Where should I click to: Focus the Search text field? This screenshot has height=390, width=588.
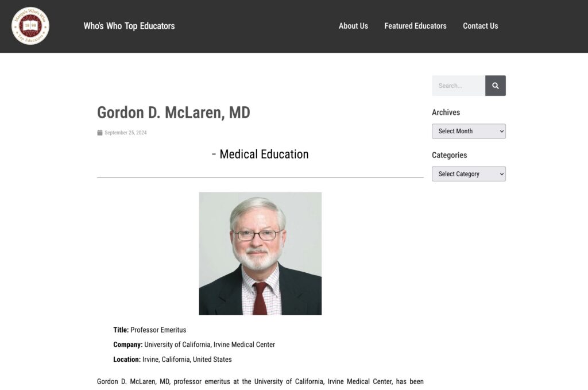[x=459, y=86]
